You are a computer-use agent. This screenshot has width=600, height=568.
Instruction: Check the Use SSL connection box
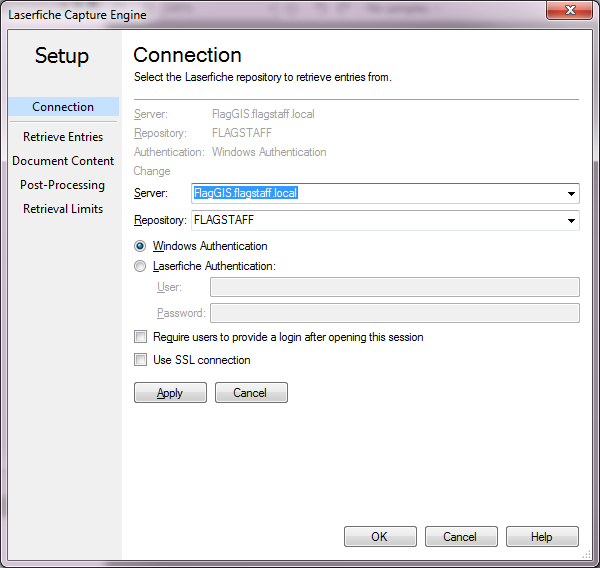pyautogui.click(x=141, y=360)
